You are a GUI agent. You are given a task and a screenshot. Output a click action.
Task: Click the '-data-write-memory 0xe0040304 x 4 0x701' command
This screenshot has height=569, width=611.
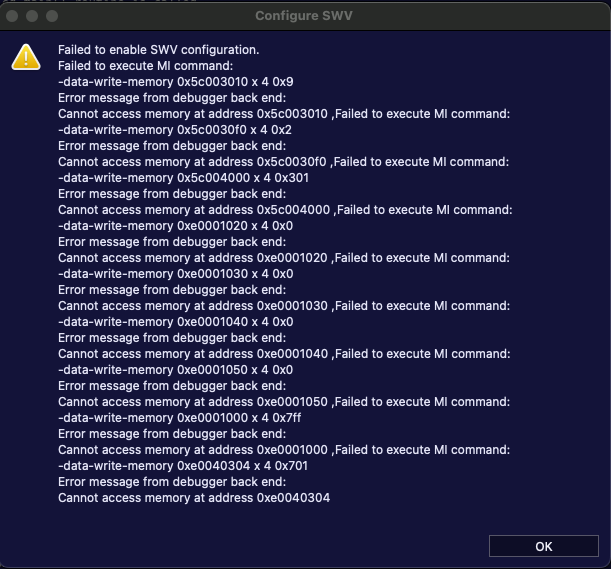click(183, 466)
